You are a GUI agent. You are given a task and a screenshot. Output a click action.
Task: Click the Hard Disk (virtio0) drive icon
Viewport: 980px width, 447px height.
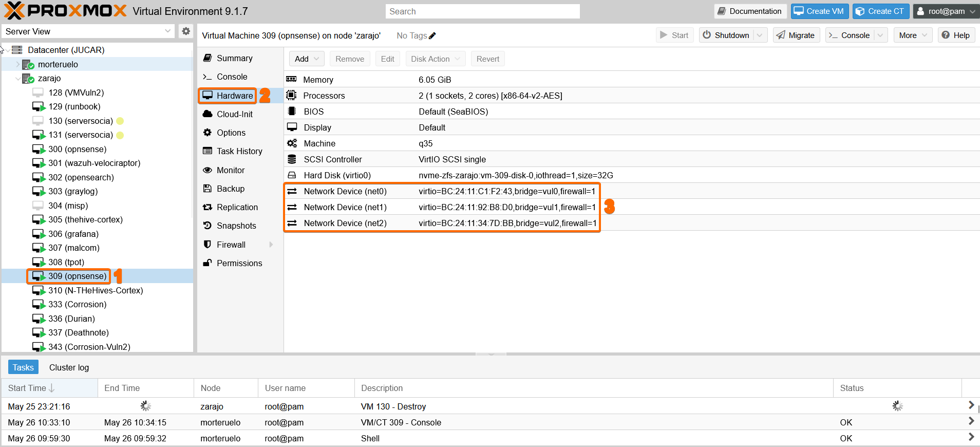(292, 175)
